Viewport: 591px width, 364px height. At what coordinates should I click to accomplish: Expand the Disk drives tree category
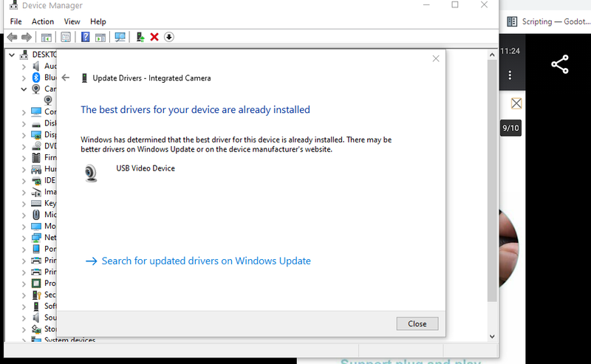click(x=24, y=123)
